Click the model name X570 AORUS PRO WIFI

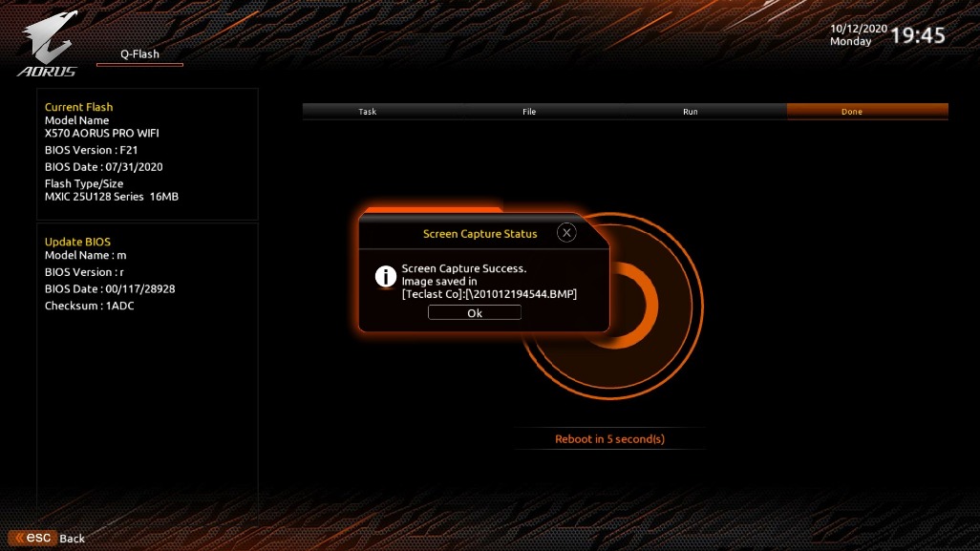(x=102, y=133)
